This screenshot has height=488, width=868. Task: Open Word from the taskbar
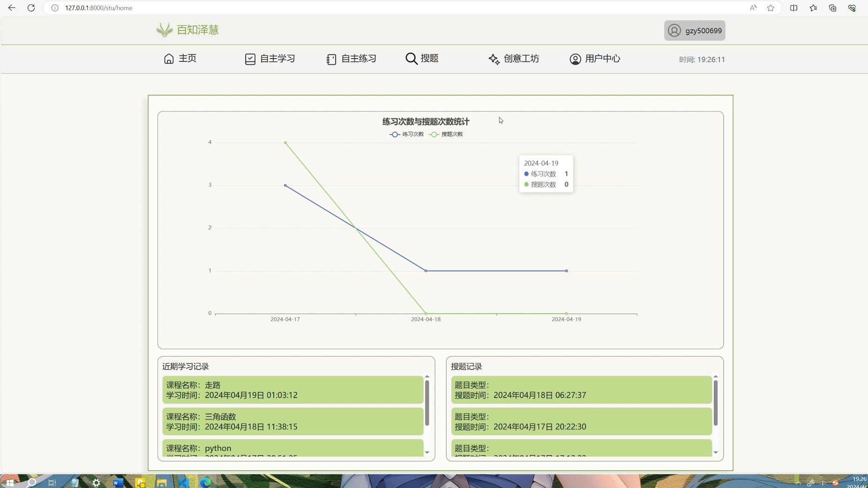(118, 482)
